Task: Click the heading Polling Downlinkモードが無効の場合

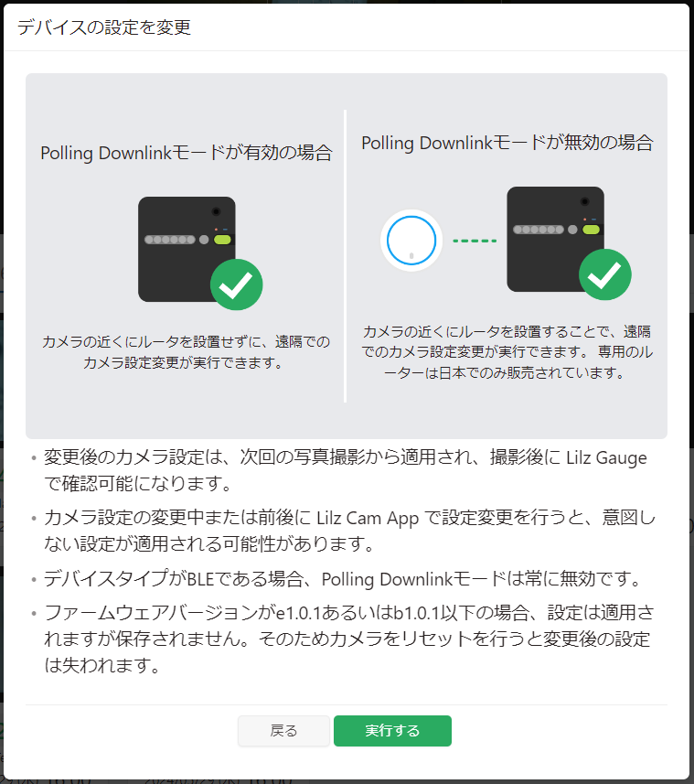Action: [507, 143]
